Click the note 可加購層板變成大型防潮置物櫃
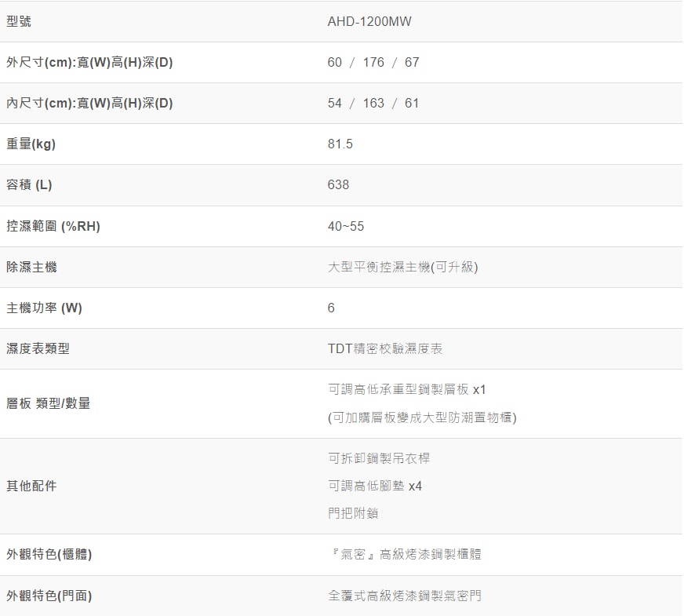 (422, 417)
